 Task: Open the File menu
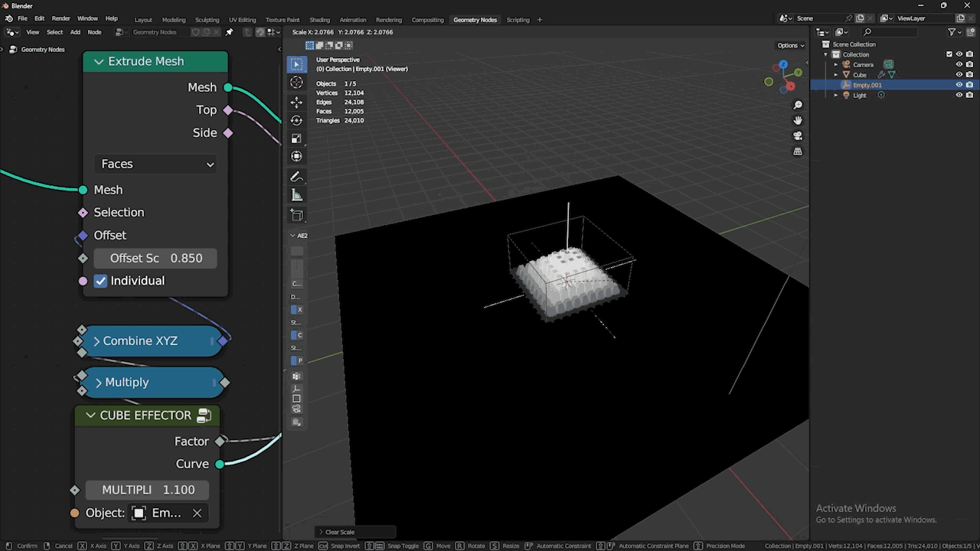[22, 18]
